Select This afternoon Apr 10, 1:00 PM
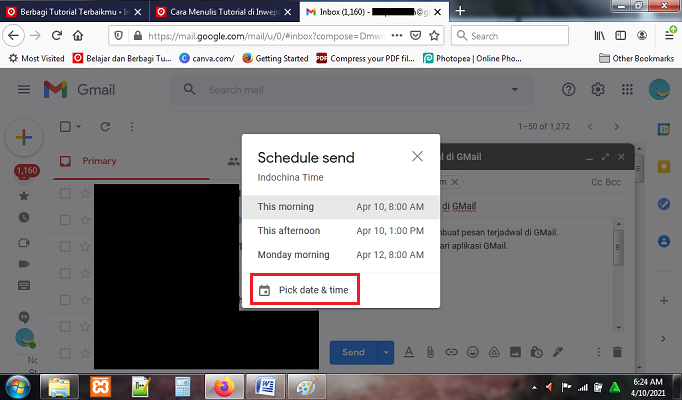 click(x=341, y=231)
